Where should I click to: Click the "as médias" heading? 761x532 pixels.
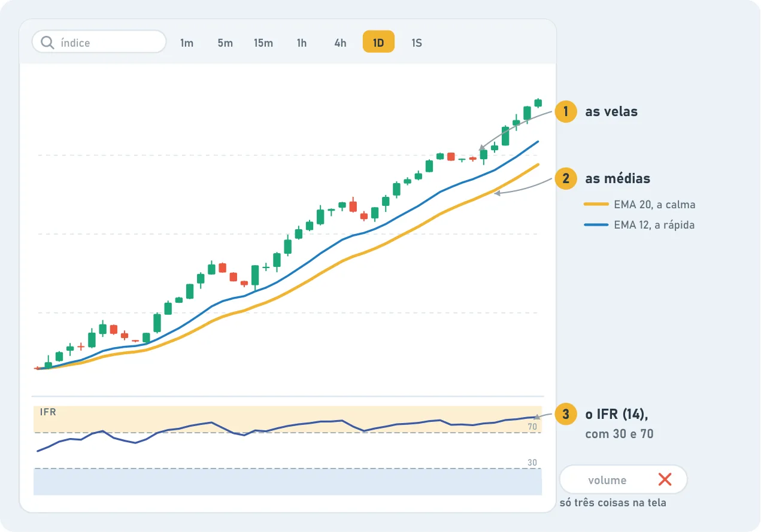coord(617,178)
